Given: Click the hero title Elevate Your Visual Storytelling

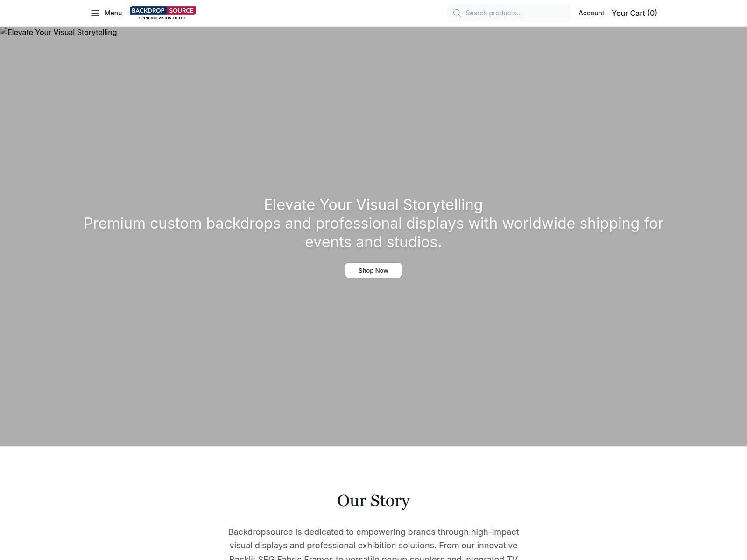Looking at the screenshot, I should coord(373,205).
